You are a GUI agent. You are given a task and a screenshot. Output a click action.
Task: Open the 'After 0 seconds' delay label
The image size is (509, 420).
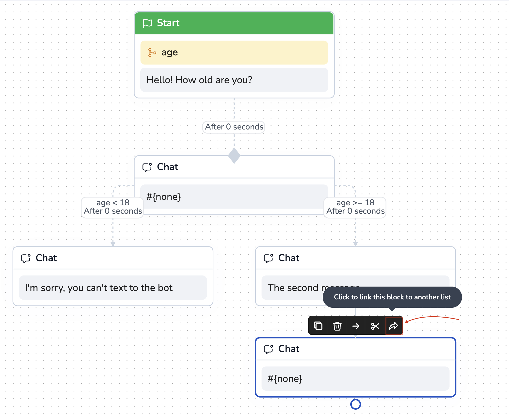[234, 127]
